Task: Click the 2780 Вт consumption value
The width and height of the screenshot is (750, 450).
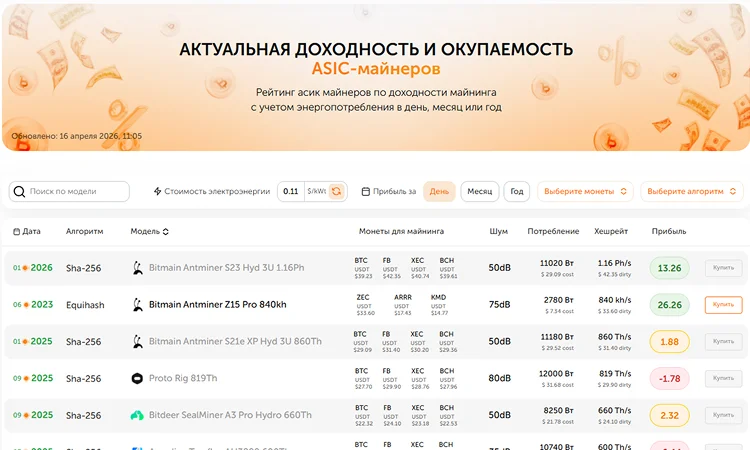Action: pos(558,300)
